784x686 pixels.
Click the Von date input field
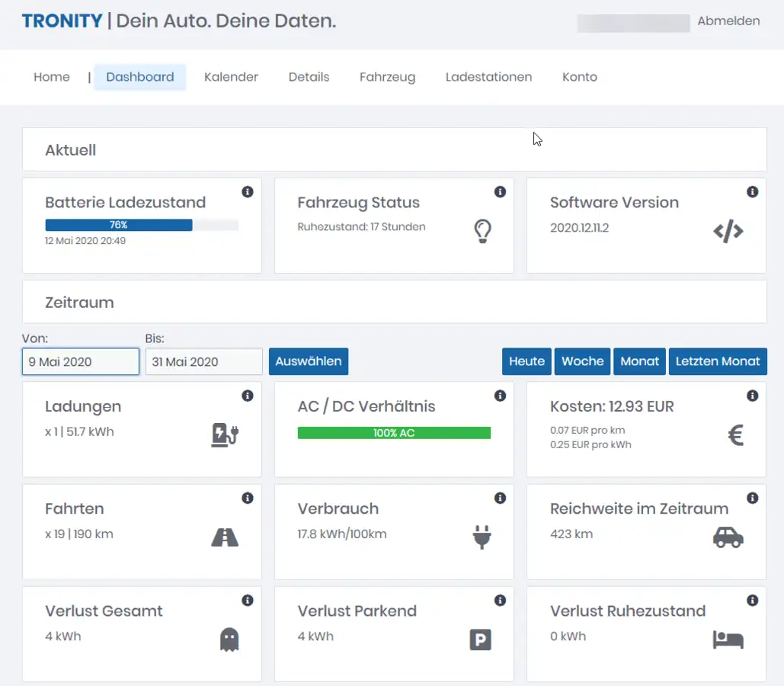pyautogui.click(x=81, y=362)
